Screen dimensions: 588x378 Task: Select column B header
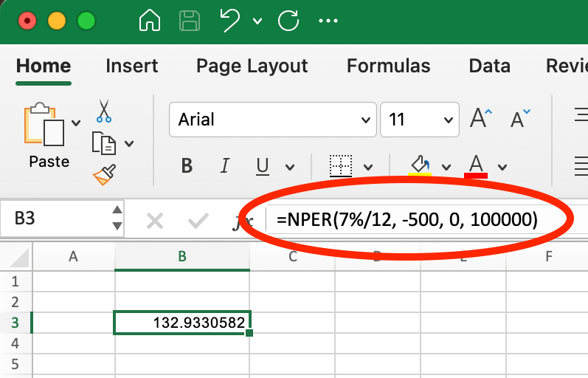[182, 257]
